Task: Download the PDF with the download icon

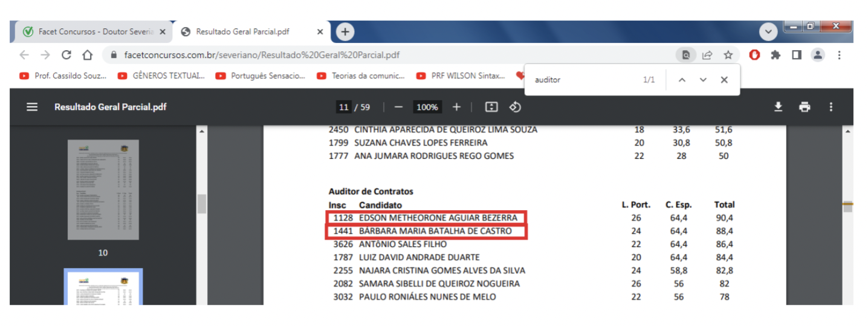Action: coord(778,107)
